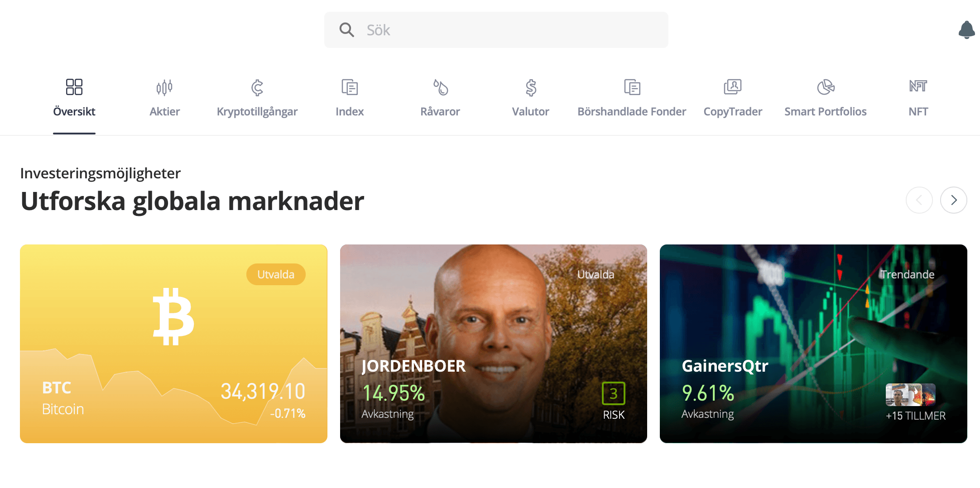The image size is (980, 488).
Task: Go back with left carousel chevron
Action: (919, 200)
